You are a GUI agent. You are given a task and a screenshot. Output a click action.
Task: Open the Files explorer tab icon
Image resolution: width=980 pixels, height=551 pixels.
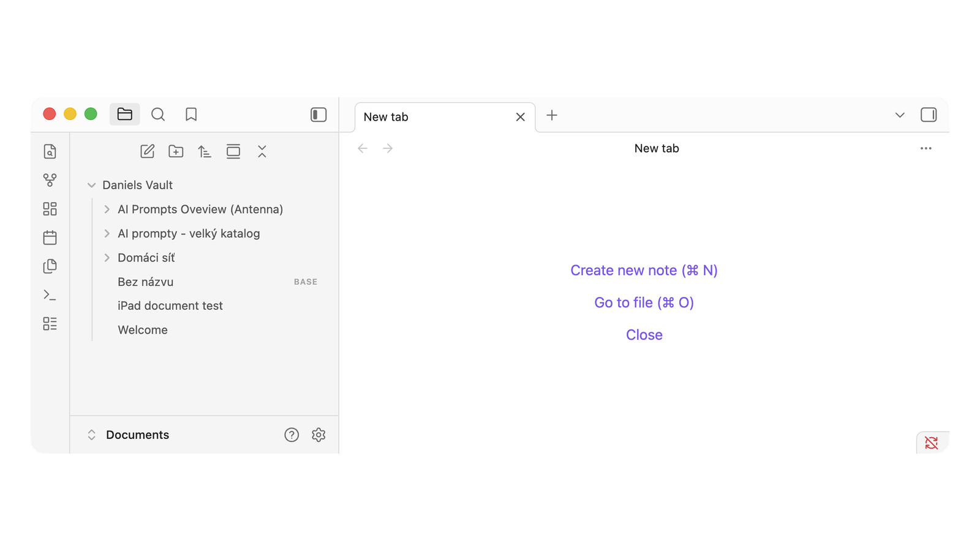click(x=125, y=114)
